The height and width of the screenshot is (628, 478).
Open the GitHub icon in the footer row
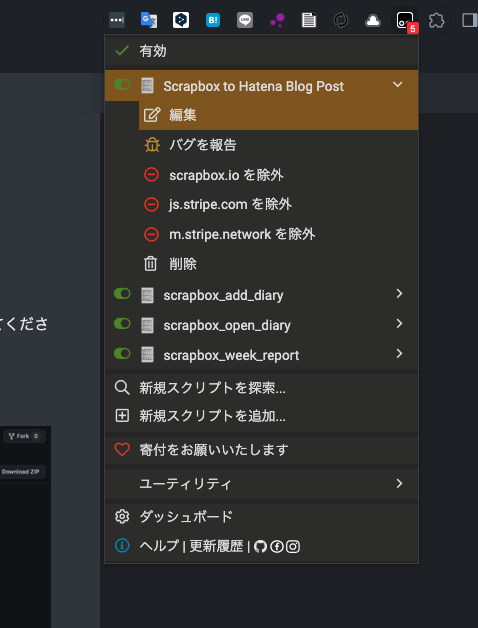(x=260, y=546)
